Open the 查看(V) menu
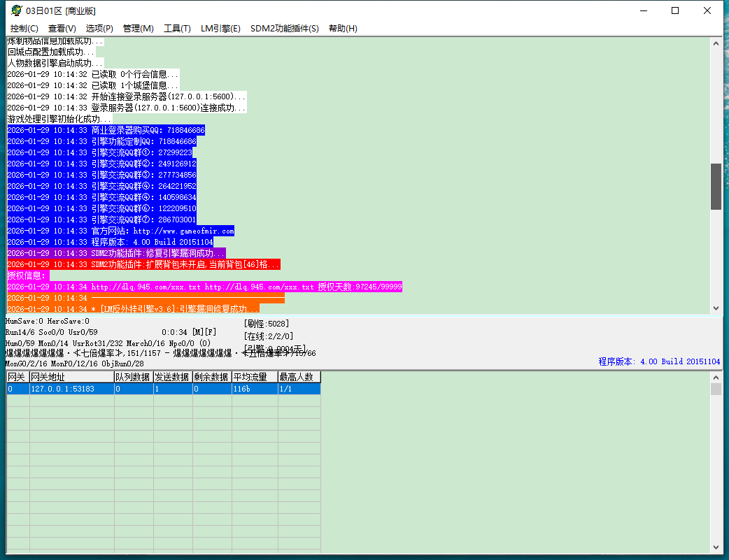Image resolution: width=729 pixels, height=560 pixels. [62, 29]
